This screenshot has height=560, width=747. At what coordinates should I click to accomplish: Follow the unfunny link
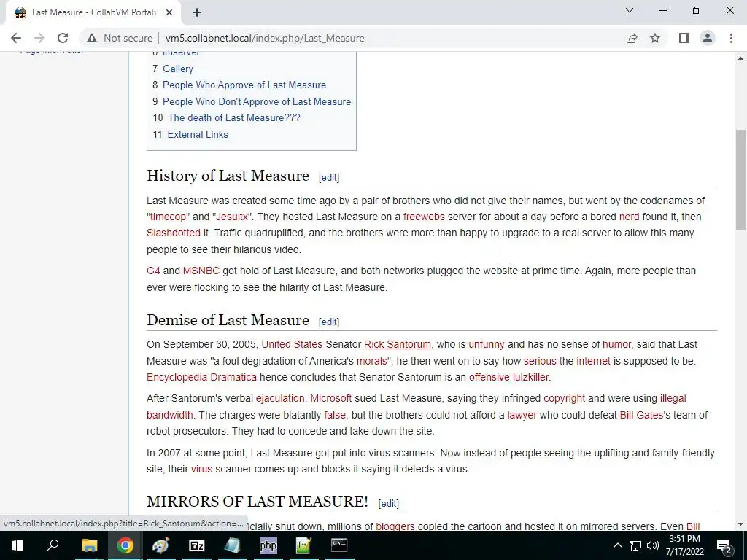(487, 344)
